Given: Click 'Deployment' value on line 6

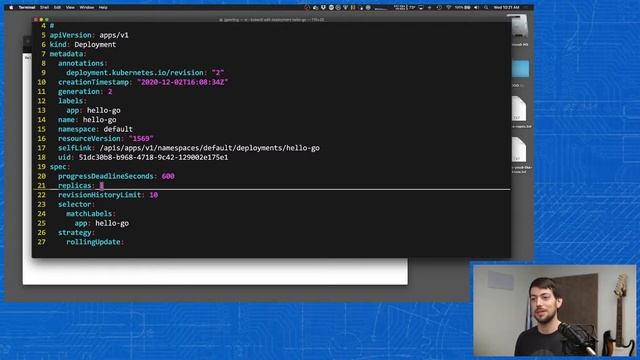Looking at the screenshot, I should [95, 44].
